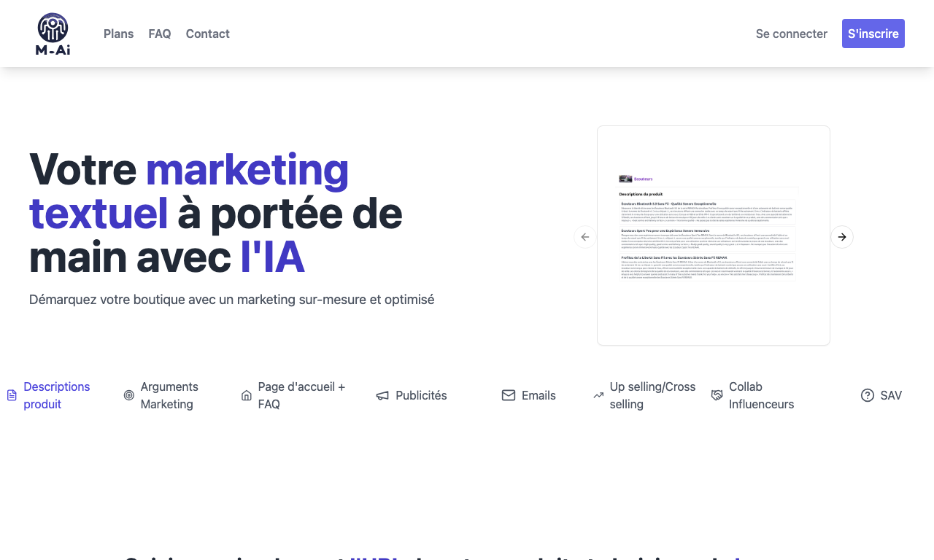Click the SAV question mark icon
934x560 pixels.
click(868, 395)
